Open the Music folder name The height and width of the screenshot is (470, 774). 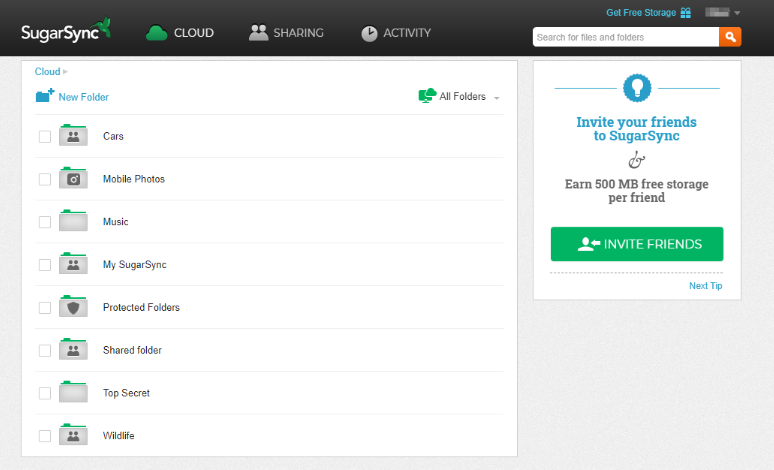tap(116, 222)
